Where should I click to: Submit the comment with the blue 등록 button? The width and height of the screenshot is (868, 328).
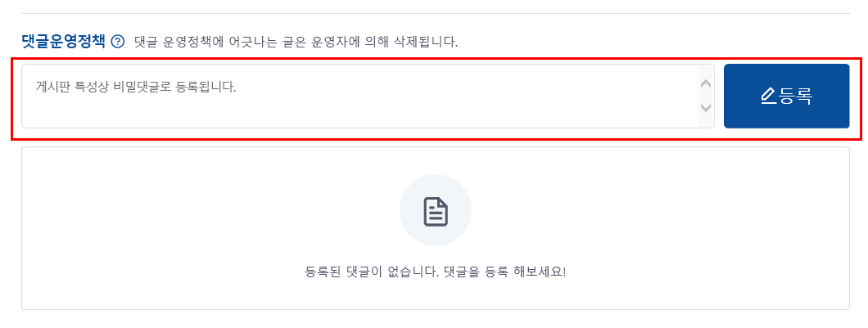click(x=787, y=97)
